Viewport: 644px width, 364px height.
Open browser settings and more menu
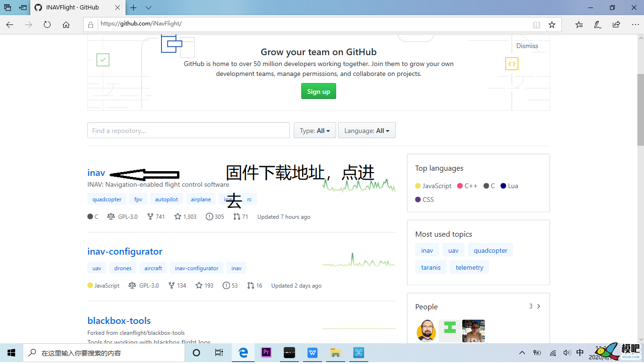tap(635, 25)
